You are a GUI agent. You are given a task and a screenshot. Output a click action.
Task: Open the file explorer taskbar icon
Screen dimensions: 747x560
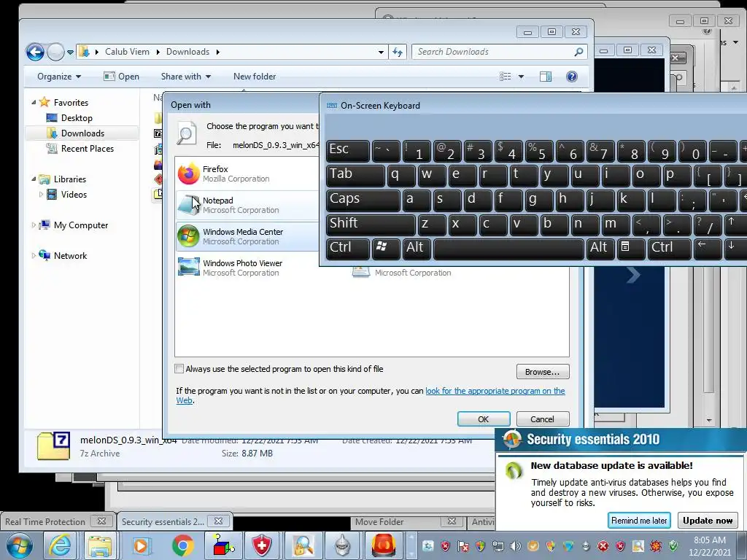99,545
